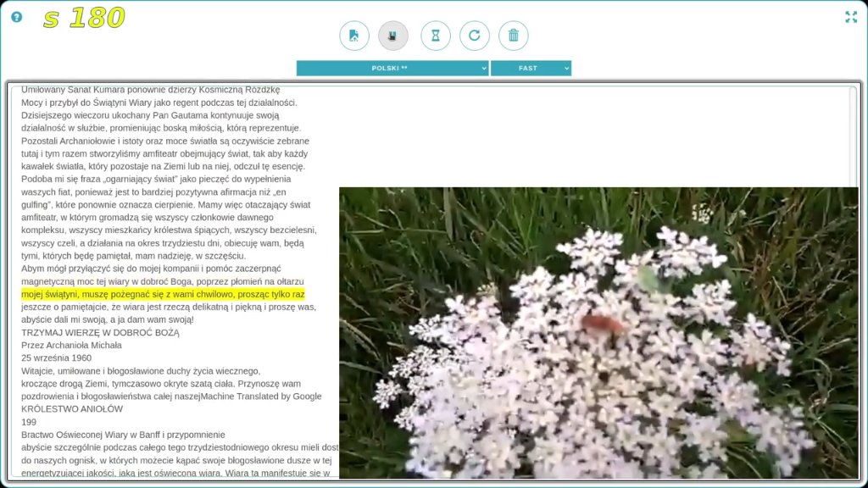Click the chevron on the POLSKI selector
The height and width of the screenshot is (488, 868).
click(x=484, y=68)
